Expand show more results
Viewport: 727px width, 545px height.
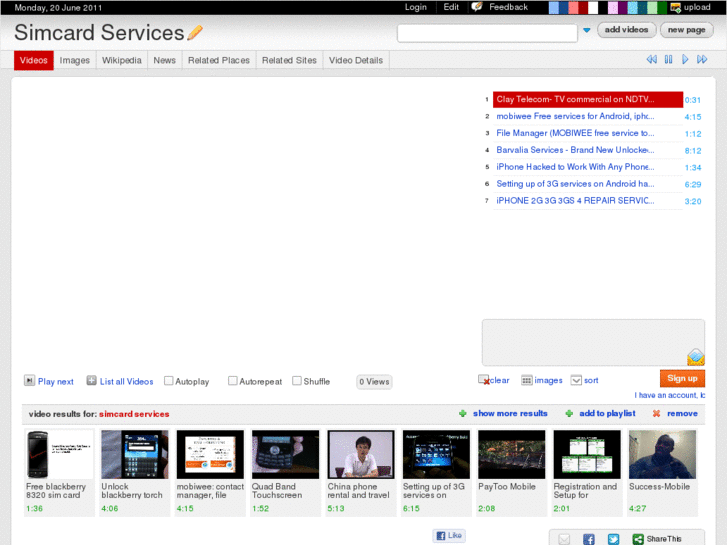point(510,413)
